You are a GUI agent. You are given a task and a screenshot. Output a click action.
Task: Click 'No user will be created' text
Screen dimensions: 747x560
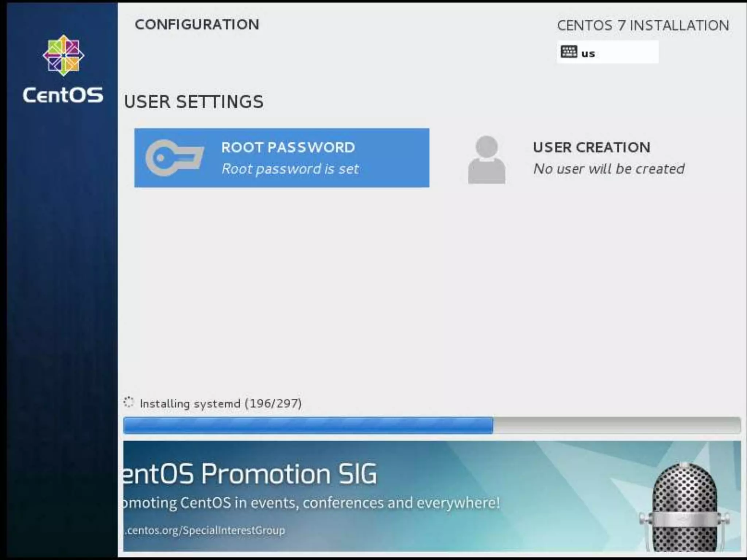pyautogui.click(x=609, y=169)
